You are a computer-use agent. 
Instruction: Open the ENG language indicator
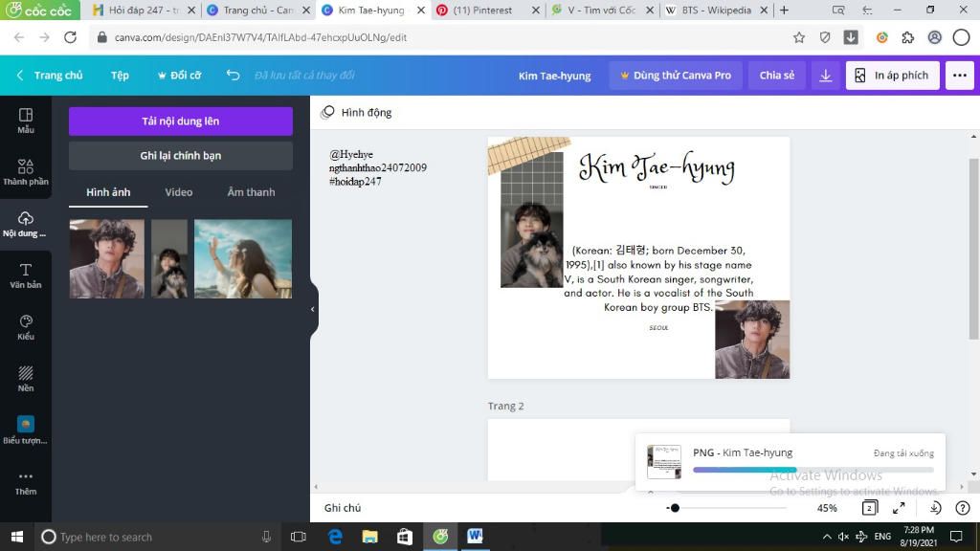click(x=882, y=537)
